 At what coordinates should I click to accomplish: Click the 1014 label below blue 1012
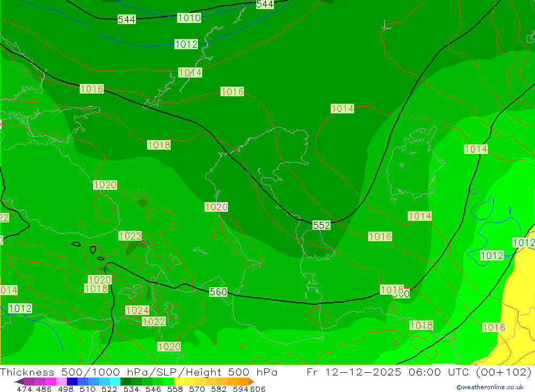pyautogui.click(x=190, y=72)
